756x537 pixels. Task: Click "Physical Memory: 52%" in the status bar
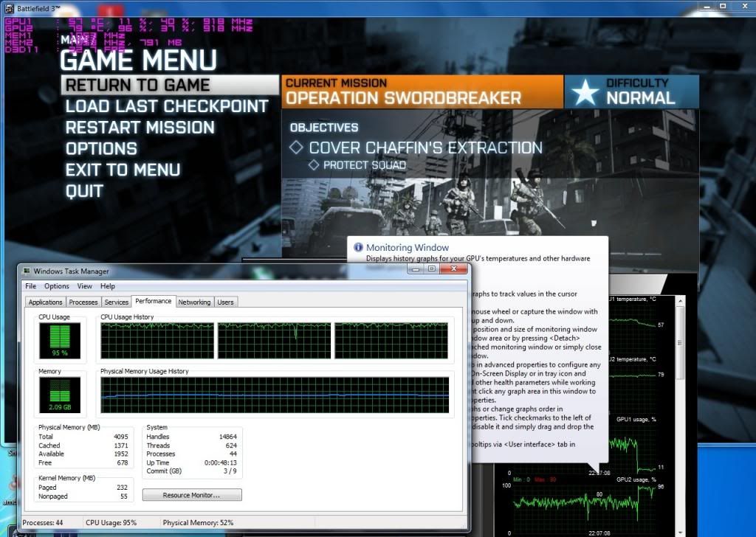(198, 522)
